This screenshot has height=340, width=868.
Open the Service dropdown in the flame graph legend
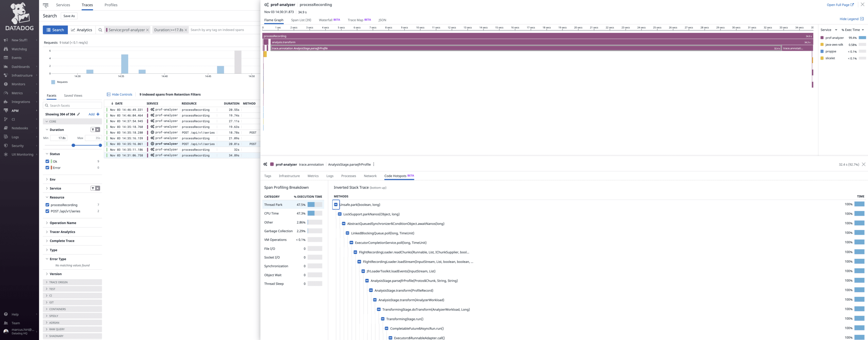point(829,30)
